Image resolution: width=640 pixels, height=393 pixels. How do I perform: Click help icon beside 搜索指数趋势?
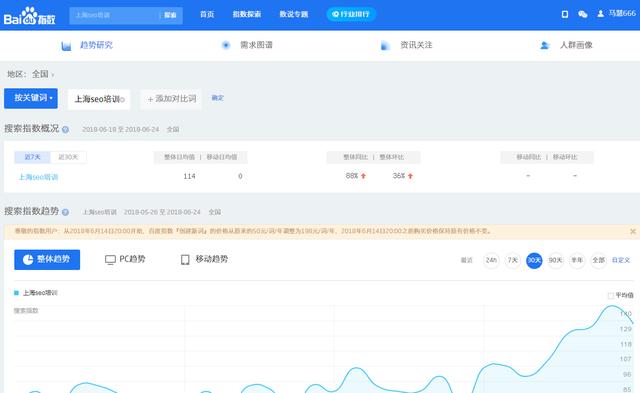65,212
